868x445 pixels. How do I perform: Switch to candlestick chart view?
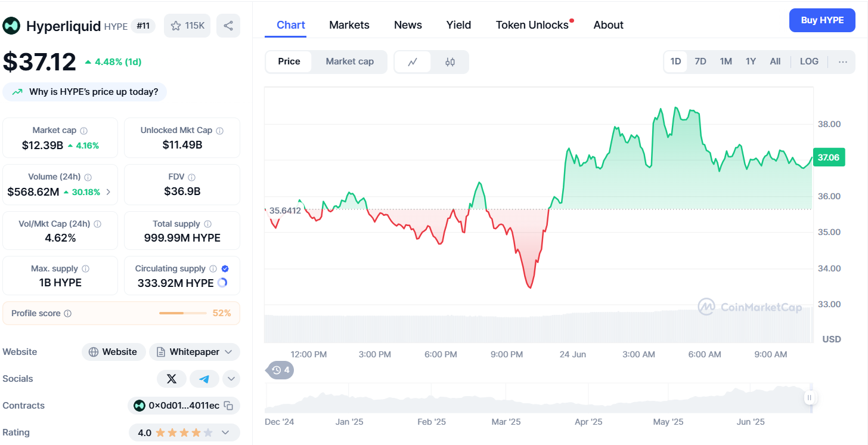[x=450, y=61]
